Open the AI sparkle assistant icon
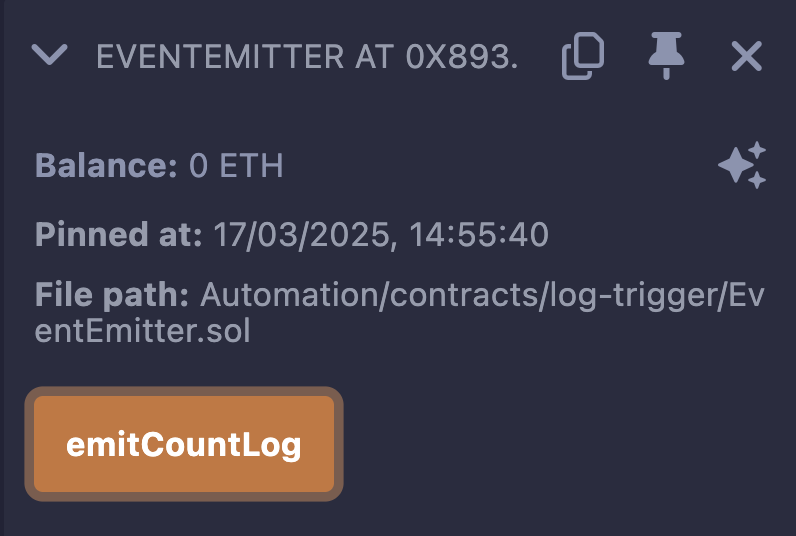This screenshot has height=536, width=796. click(742, 165)
